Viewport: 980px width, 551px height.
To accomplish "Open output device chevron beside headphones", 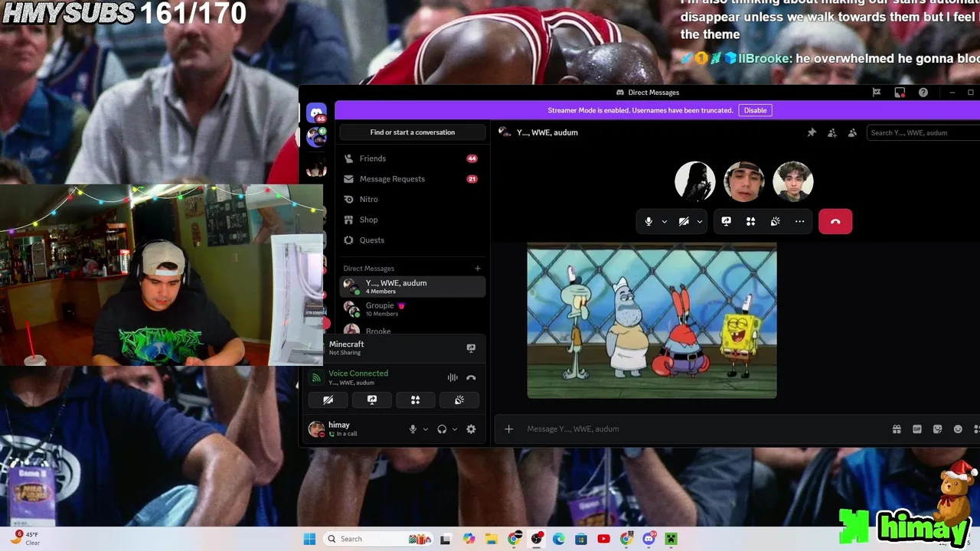I will 455,429.
